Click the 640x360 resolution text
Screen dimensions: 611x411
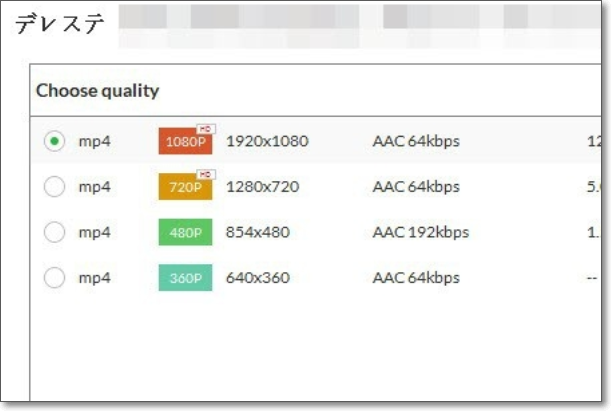257,278
